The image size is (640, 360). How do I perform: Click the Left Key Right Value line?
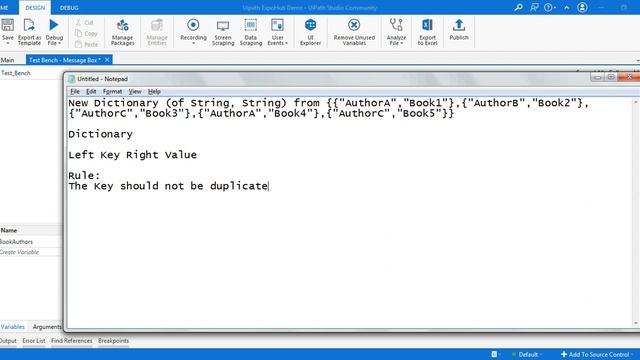point(132,155)
